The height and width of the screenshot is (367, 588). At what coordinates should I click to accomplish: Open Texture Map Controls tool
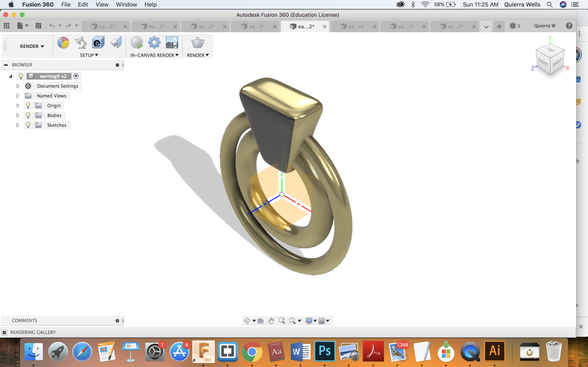tap(116, 43)
